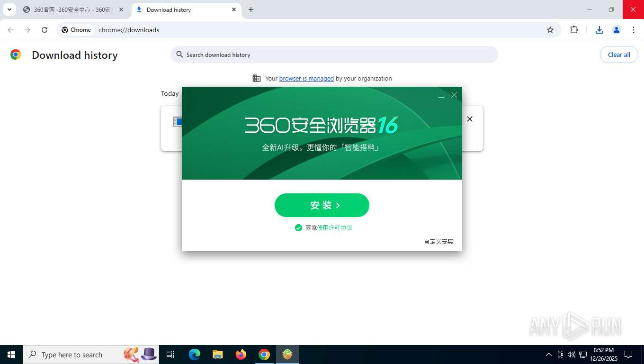The height and width of the screenshot is (364, 644).
Task: Open the notification center icon
Action: (x=628, y=355)
